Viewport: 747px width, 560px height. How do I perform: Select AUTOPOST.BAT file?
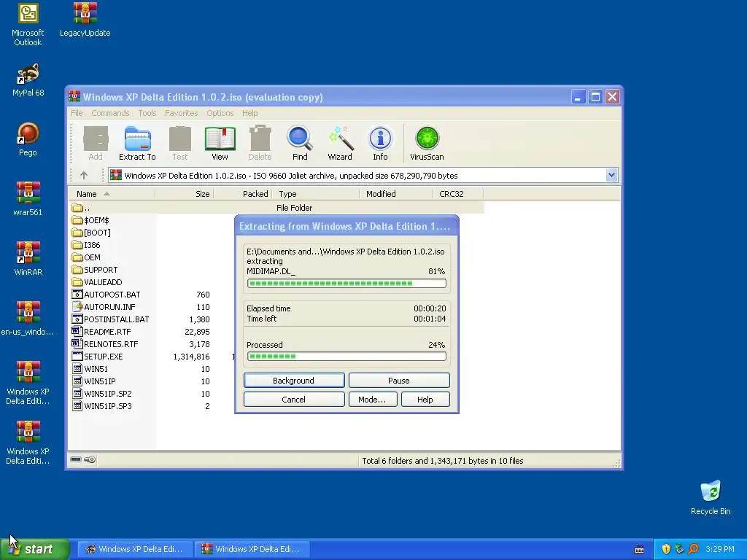coord(107,295)
